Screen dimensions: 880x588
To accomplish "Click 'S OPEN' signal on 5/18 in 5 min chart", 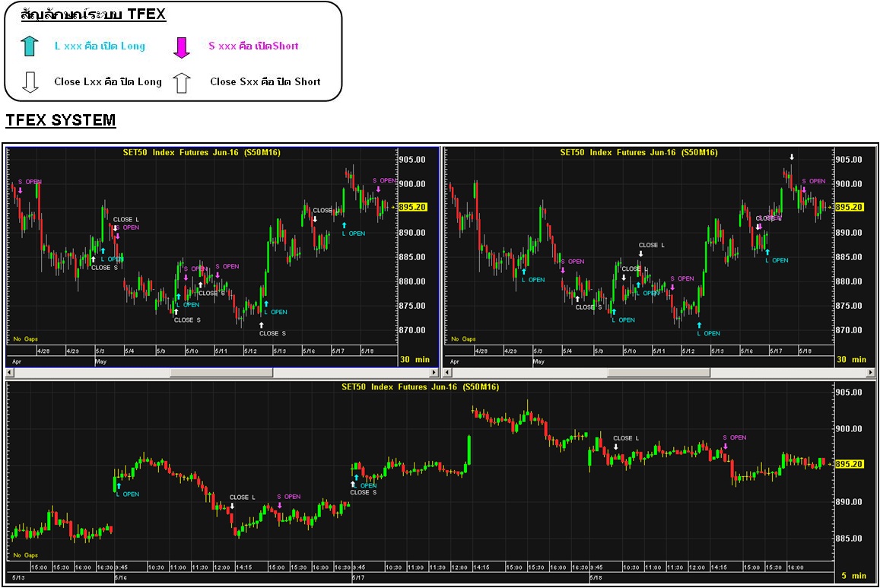I will 734,437.
